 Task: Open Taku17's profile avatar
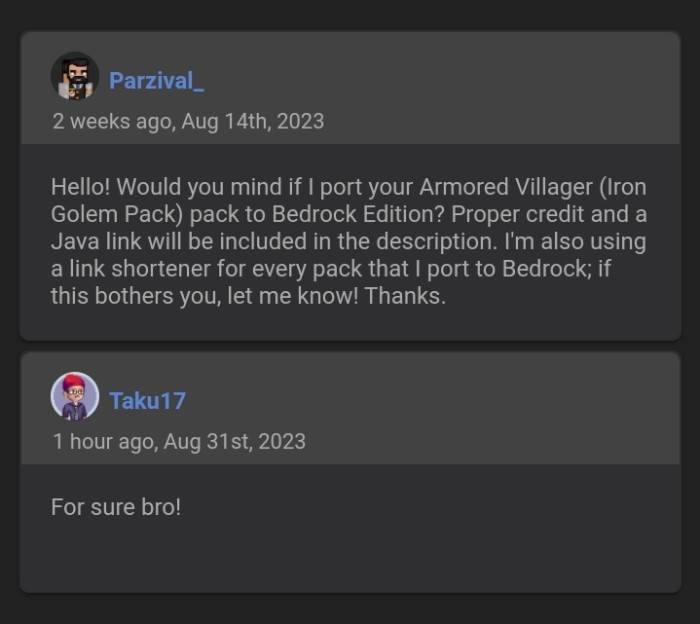tap(75, 396)
